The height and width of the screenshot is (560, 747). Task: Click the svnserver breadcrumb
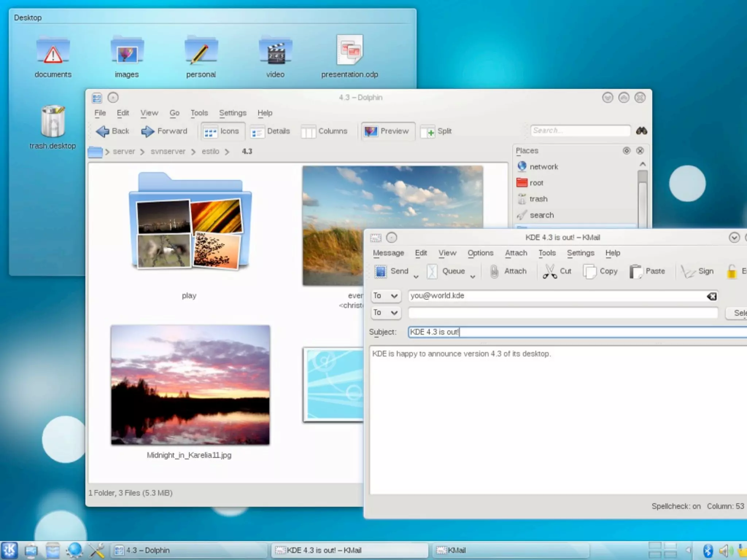pyautogui.click(x=168, y=151)
